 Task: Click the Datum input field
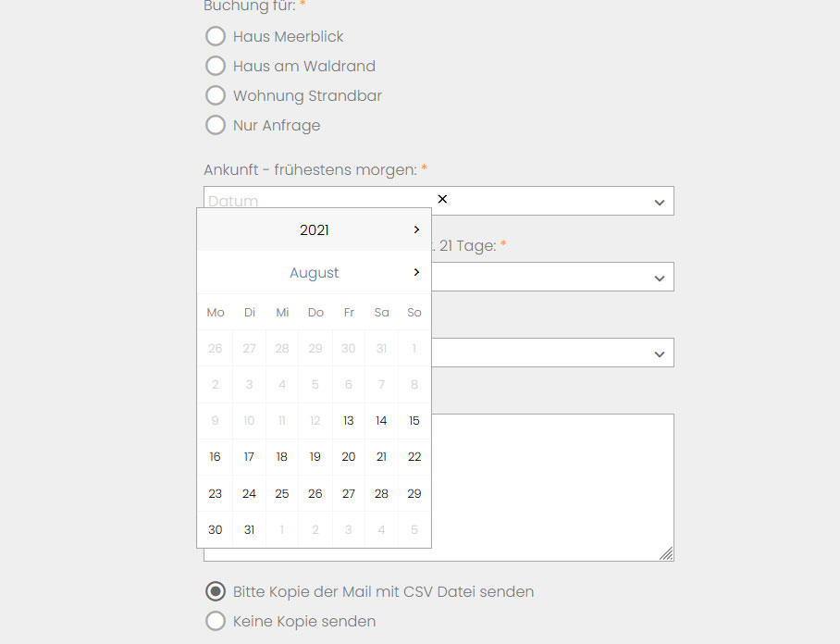point(315,201)
